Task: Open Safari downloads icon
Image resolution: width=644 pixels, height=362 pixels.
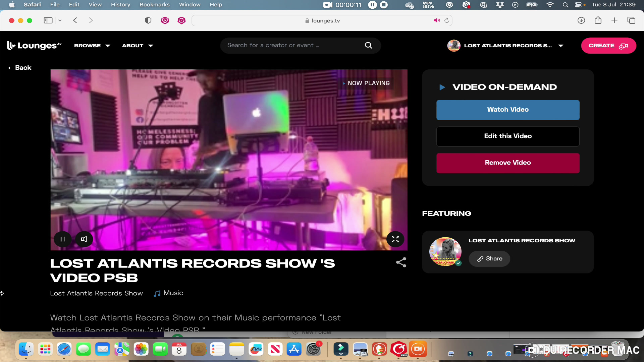Action: click(581, 20)
